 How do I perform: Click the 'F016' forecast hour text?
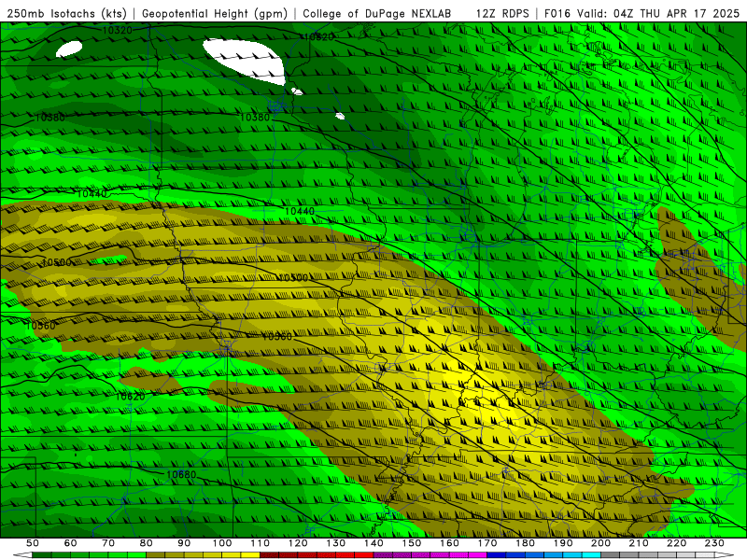(x=557, y=14)
